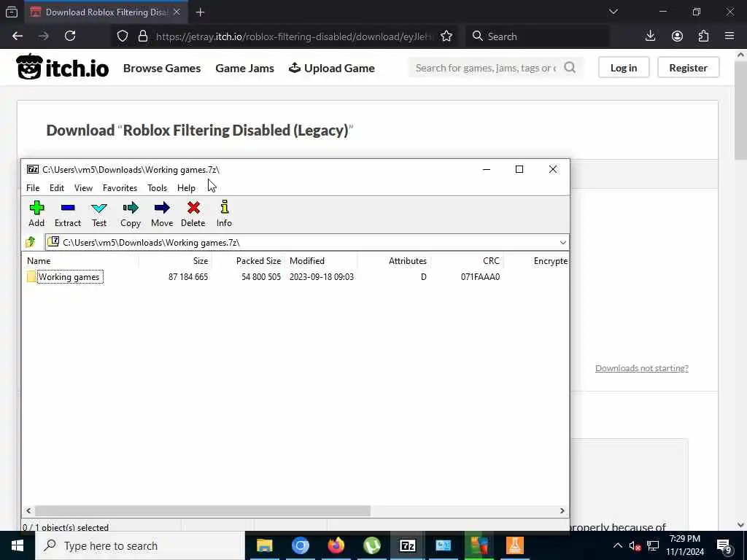Click the horizontal scrollbar thumb in 7-Zip

203,510
